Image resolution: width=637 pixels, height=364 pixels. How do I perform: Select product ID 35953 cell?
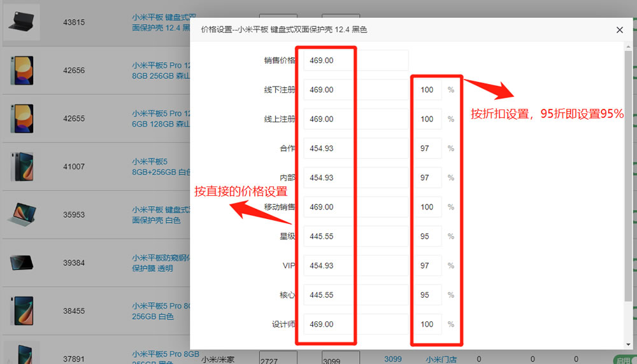(74, 214)
